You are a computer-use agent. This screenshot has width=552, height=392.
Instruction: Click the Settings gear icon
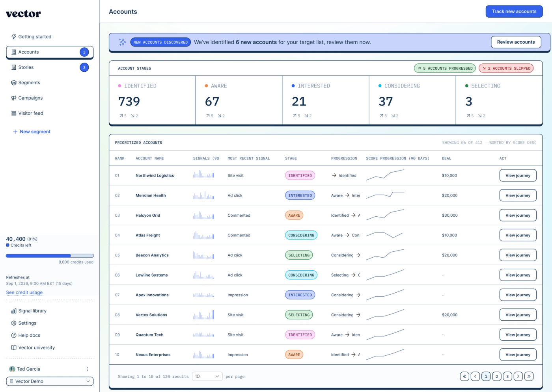pos(14,323)
